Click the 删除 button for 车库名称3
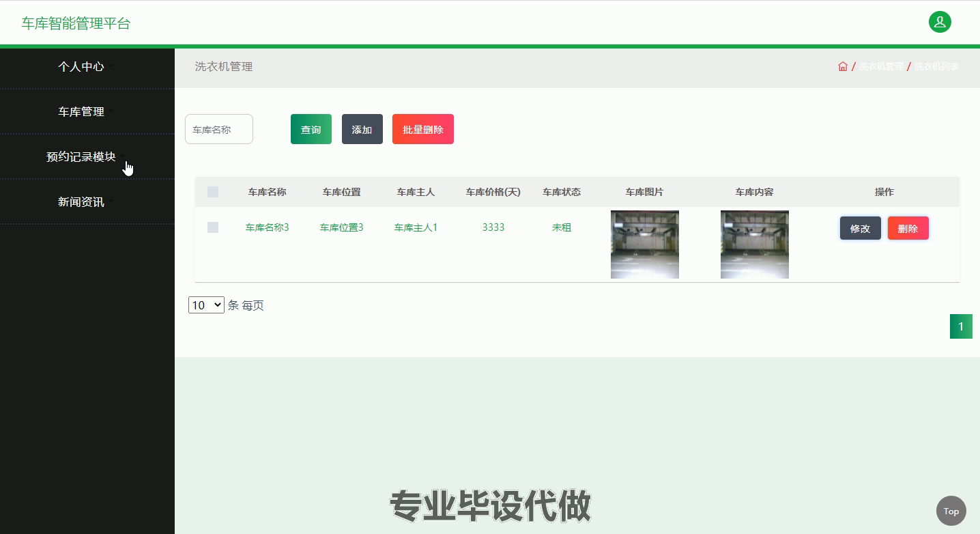 (x=908, y=228)
